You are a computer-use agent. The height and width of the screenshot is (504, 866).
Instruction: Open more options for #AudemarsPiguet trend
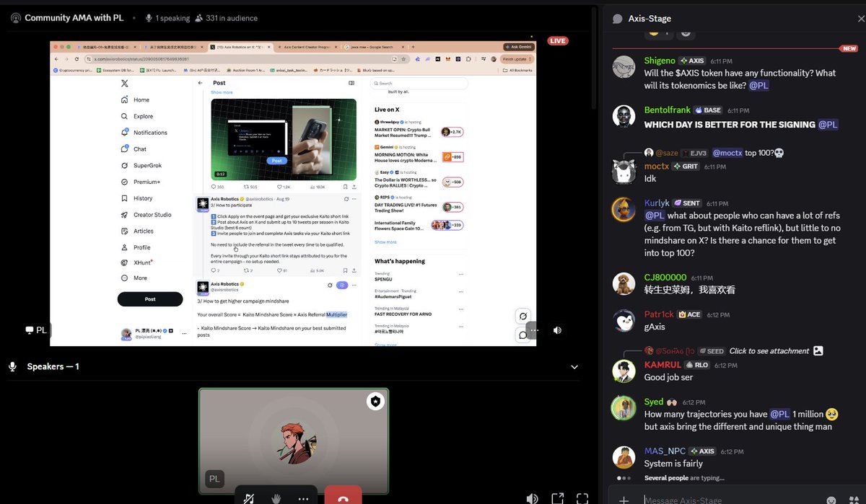[x=462, y=291]
